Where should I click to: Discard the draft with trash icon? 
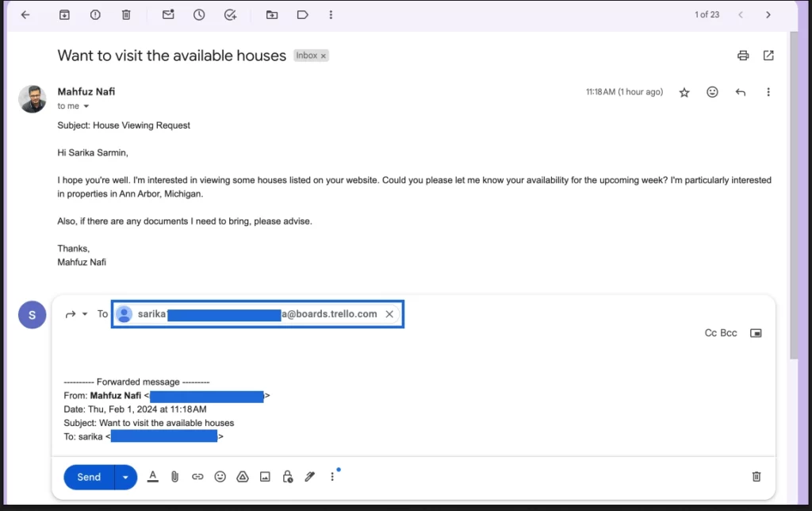[x=756, y=476]
